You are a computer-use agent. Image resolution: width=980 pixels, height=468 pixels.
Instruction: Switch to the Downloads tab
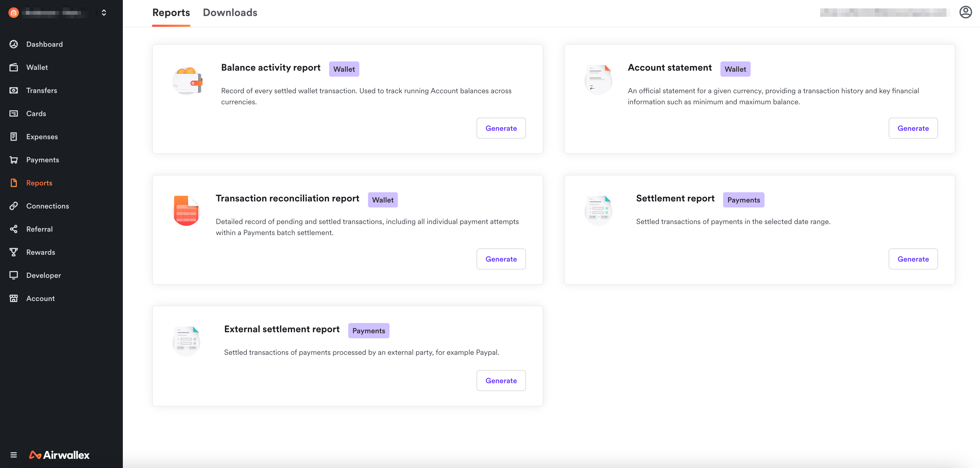pyautogui.click(x=230, y=13)
